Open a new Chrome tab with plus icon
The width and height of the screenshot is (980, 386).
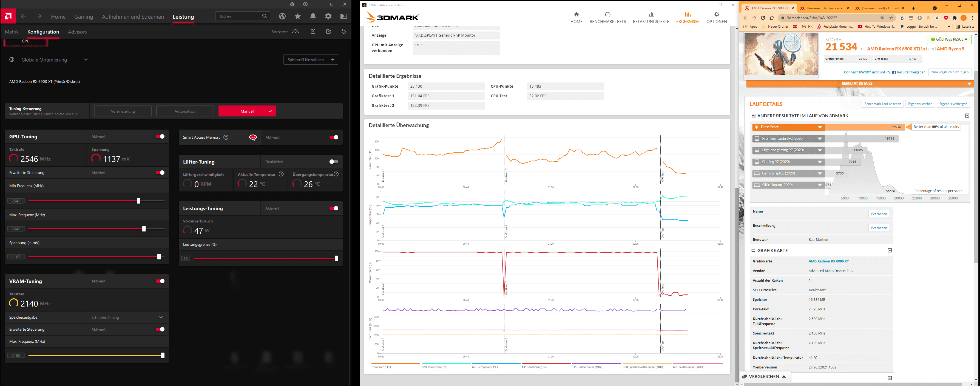(x=913, y=8)
